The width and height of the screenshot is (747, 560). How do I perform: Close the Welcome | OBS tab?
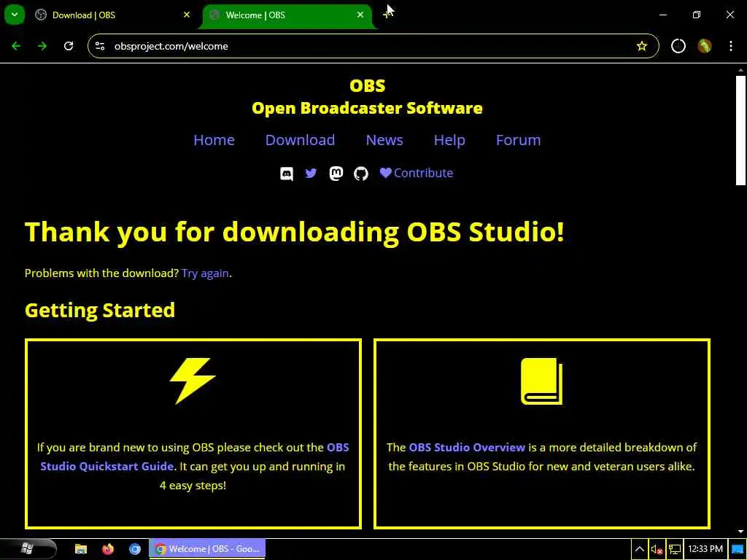pos(360,15)
